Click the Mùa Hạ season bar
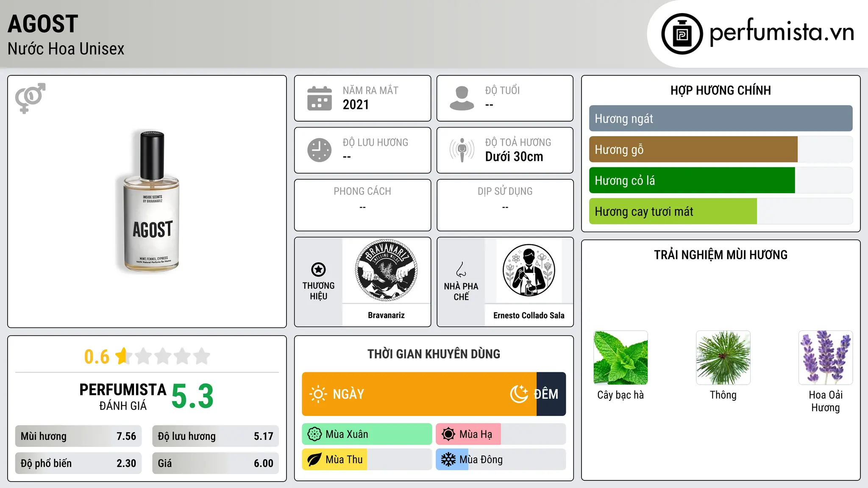This screenshot has width=868, height=488. tap(501, 434)
